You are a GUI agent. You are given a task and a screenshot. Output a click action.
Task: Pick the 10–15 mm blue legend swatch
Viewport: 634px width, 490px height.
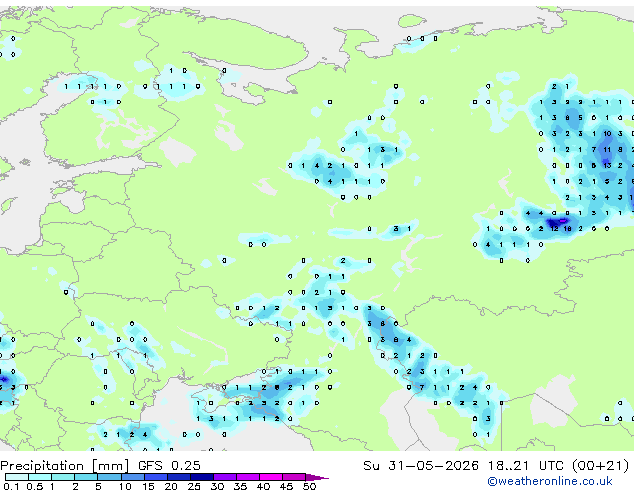coord(133,477)
